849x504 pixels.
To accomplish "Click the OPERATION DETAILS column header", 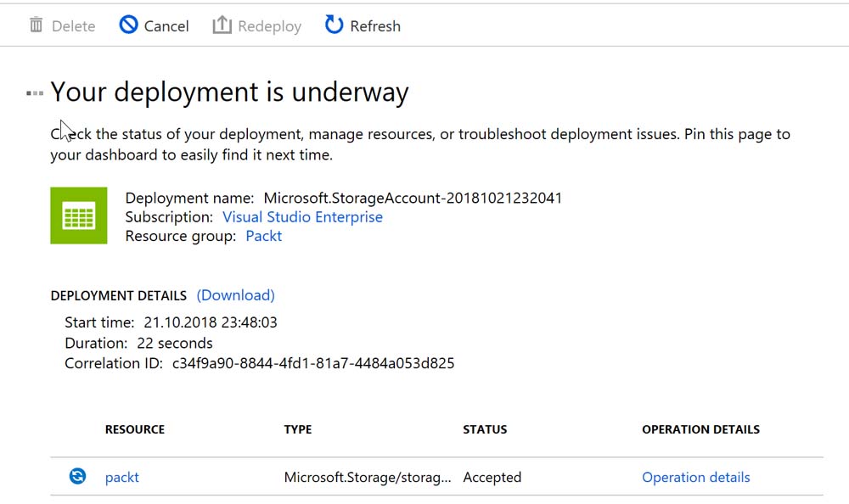I will 700,429.
